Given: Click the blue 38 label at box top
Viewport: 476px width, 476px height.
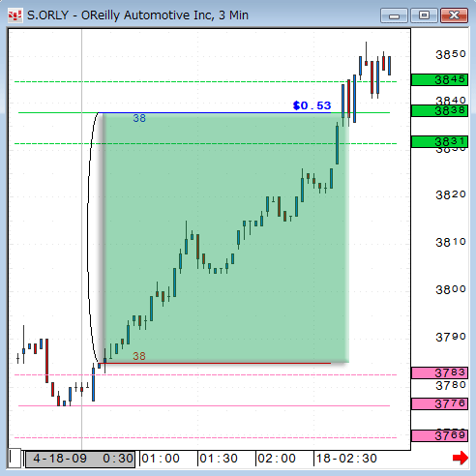Looking at the screenshot, I should coord(139,118).
